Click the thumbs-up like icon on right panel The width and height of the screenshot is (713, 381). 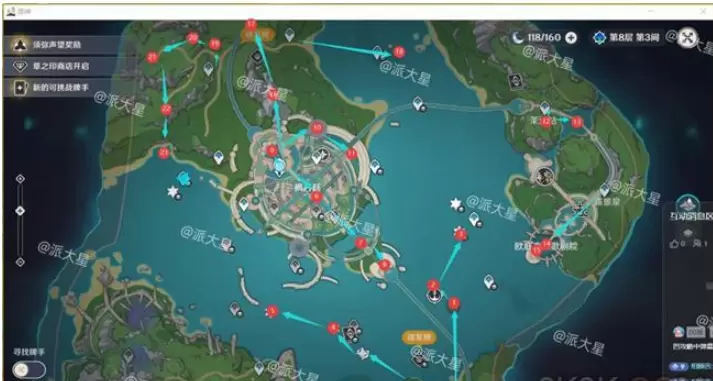coord(674,244)
